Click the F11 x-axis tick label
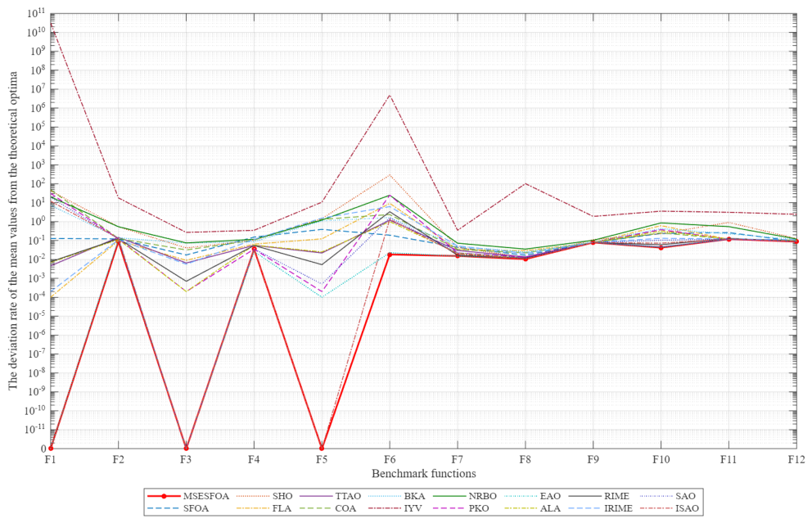The image size is (812, 523). click(729, 459)
